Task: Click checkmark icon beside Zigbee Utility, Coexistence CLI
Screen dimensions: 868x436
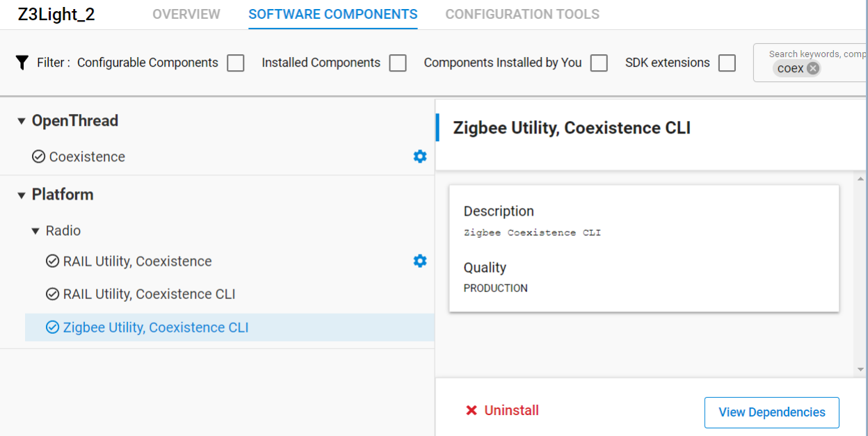Action: 52,328
